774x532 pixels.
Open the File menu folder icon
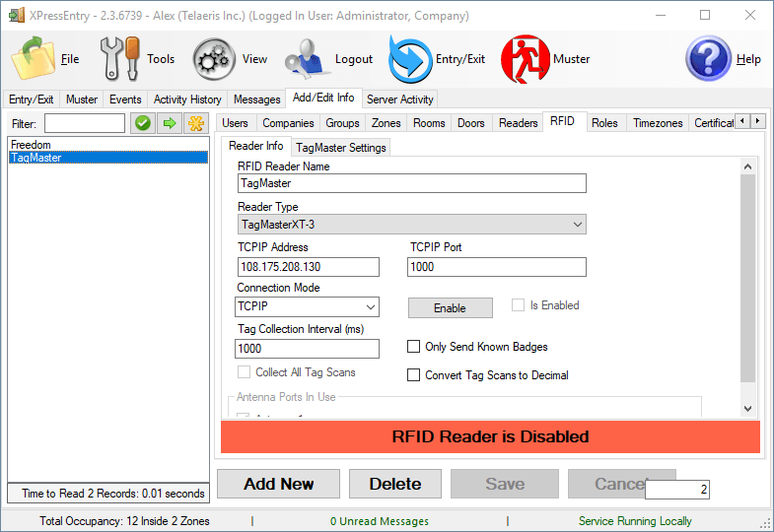(x=34, y=59)
